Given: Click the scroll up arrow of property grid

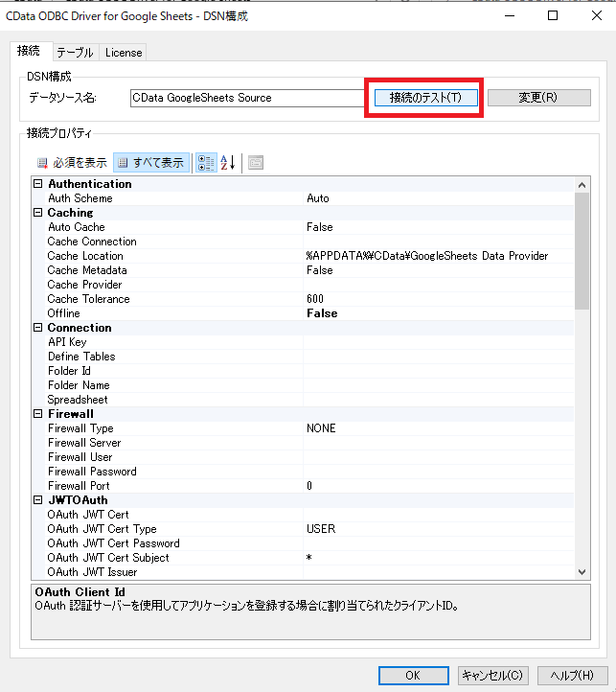Looking at the screenshot, I should pyautogui.click(x=582, y=185).
